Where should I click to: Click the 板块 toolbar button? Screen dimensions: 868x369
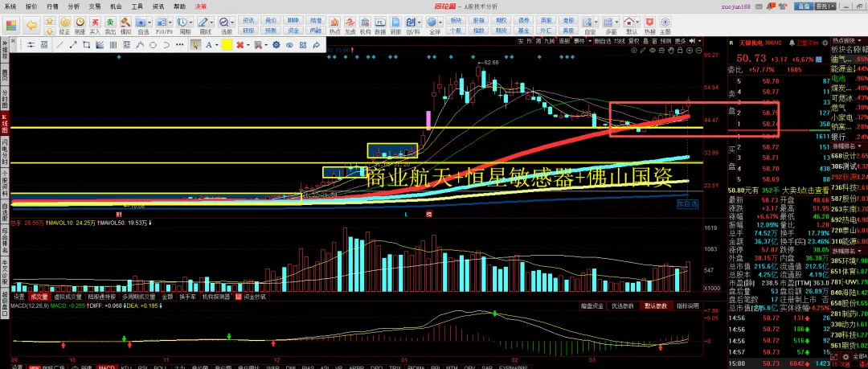(456, 21)
